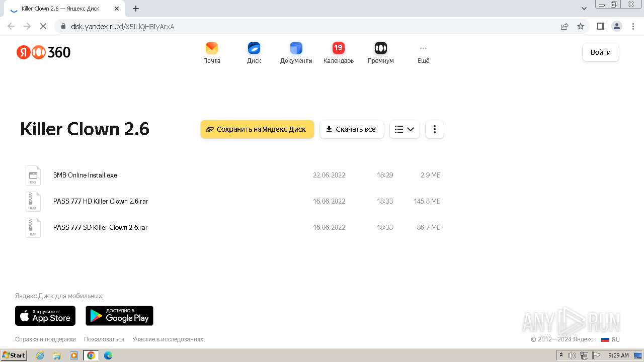
Task: Open the Календарь service icon
Action: pyautogui.click(x=339, y=48)
